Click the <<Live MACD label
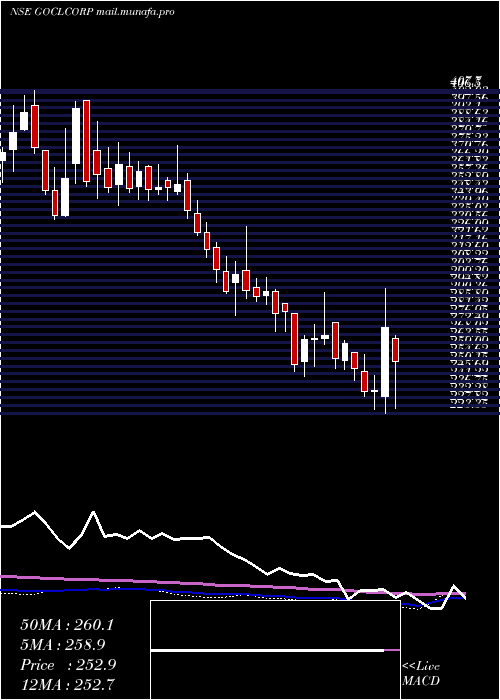The width and height of the screenshot is (500, 700). click(x=421, y=674)
